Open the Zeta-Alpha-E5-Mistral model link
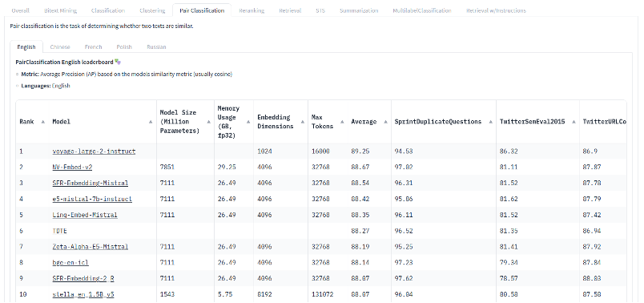 click(90, 247)
